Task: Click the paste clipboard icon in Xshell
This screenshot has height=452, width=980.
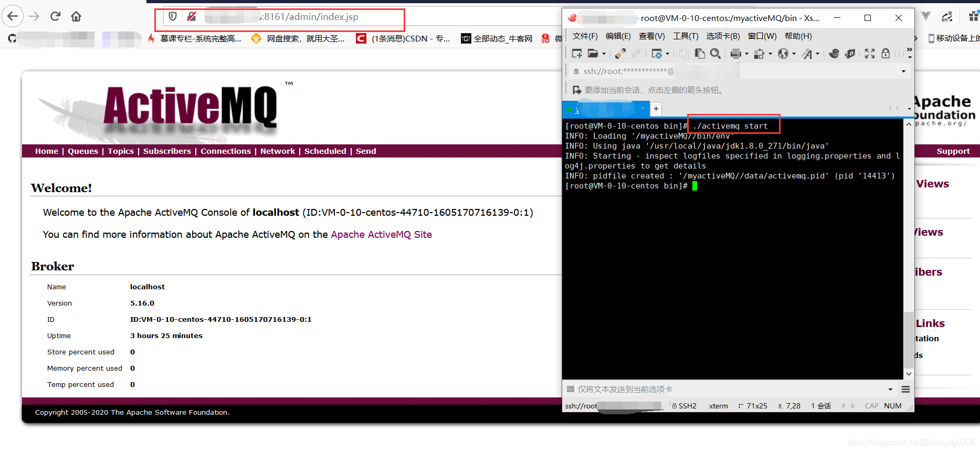Action: 700,54
